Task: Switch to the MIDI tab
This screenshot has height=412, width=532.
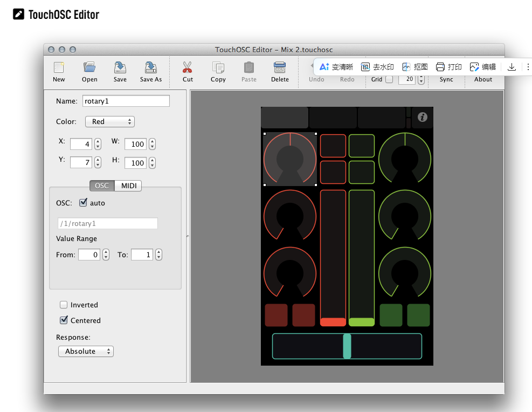Action: tap(129, 186)
